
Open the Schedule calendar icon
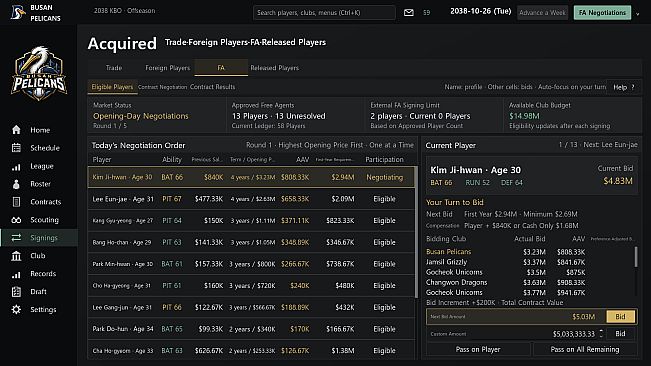coord(16,148)
